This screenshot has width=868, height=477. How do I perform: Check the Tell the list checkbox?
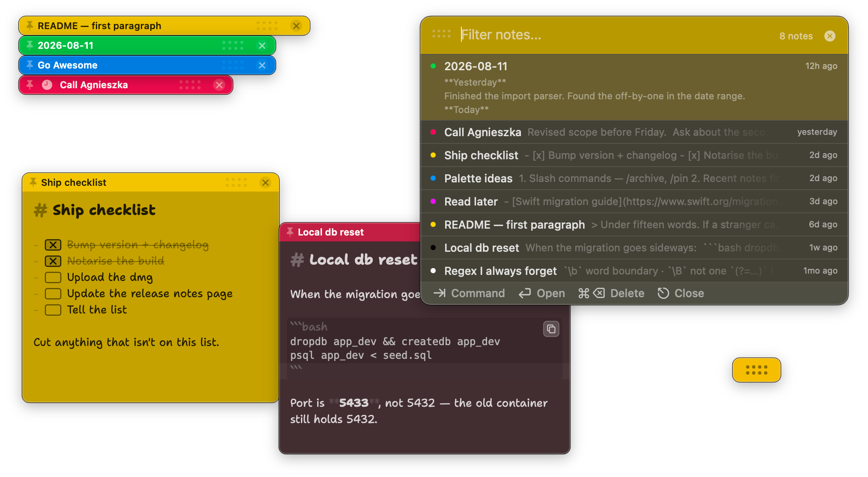53,310
